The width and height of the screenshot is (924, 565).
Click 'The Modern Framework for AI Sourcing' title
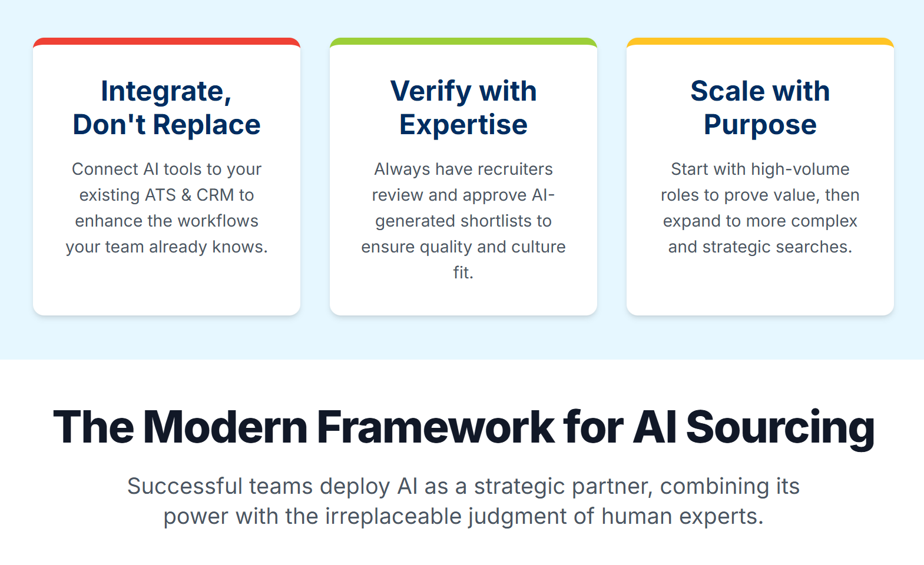click(463, 428)
